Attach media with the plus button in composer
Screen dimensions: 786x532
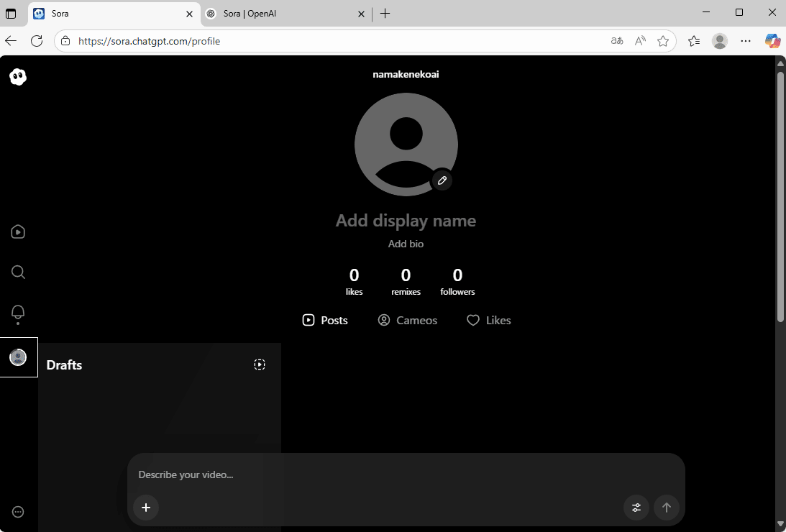pyautogui.click(x=146, y=508)
